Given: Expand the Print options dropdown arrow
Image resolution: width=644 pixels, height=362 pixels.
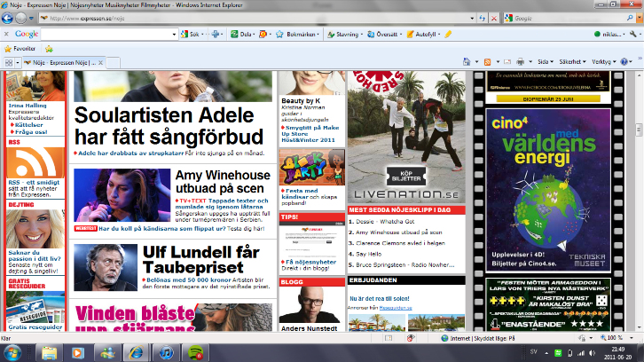Looking at the screenshot, I should pyautogui.click(x=530, y=61).
